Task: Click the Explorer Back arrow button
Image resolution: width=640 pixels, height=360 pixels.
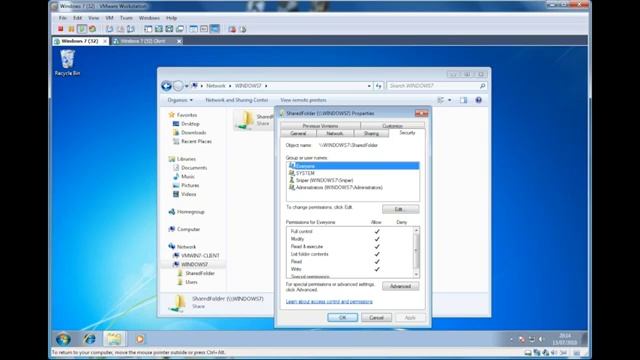Action: click(x=166, y=86)
